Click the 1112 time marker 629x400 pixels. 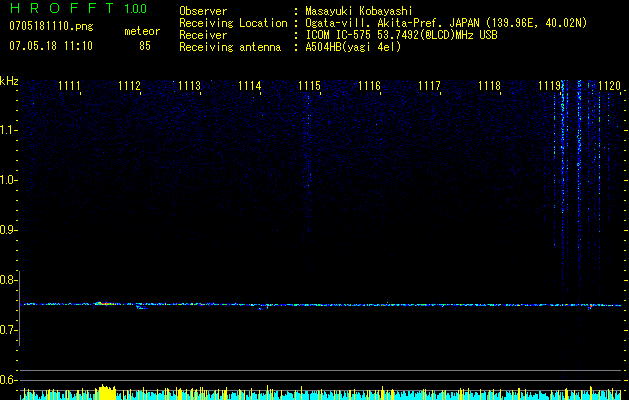pos(130,86)
